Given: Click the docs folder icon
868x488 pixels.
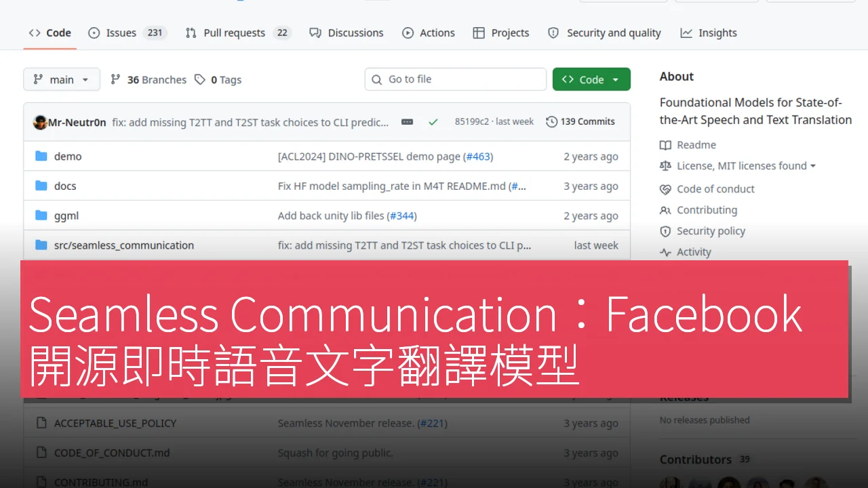Looking at the screenshot, I should click(41, 186).
